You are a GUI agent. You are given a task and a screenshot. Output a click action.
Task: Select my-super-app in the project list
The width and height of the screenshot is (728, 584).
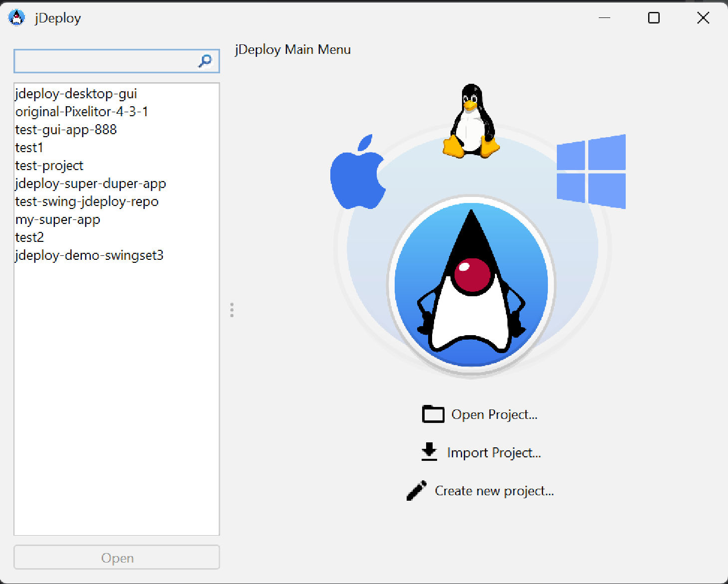tap(57, 219)
